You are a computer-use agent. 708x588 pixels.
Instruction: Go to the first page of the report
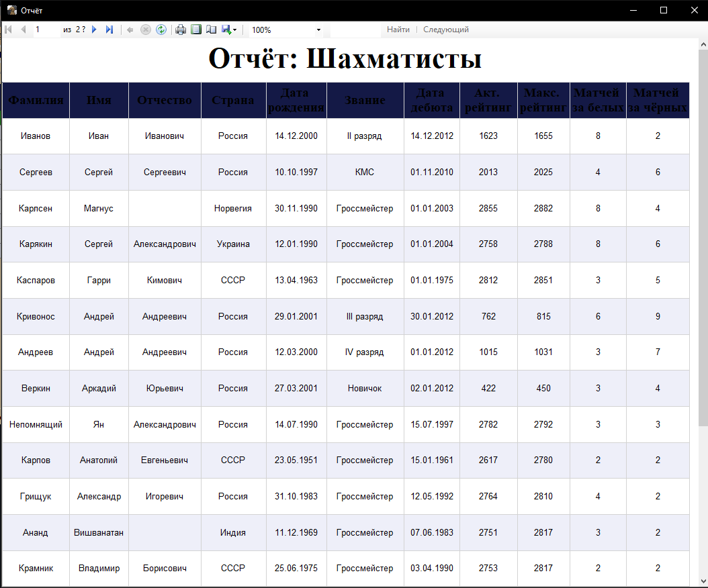(x=7, y=30)
